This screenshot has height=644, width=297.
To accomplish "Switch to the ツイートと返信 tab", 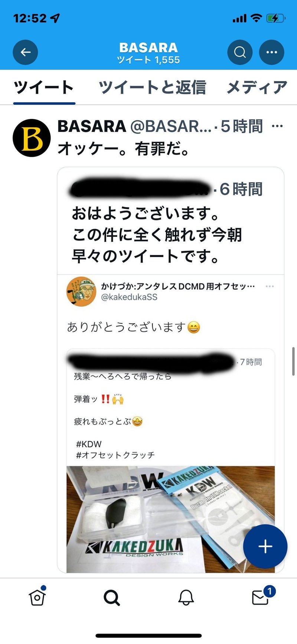I will (x=152, y=87).
